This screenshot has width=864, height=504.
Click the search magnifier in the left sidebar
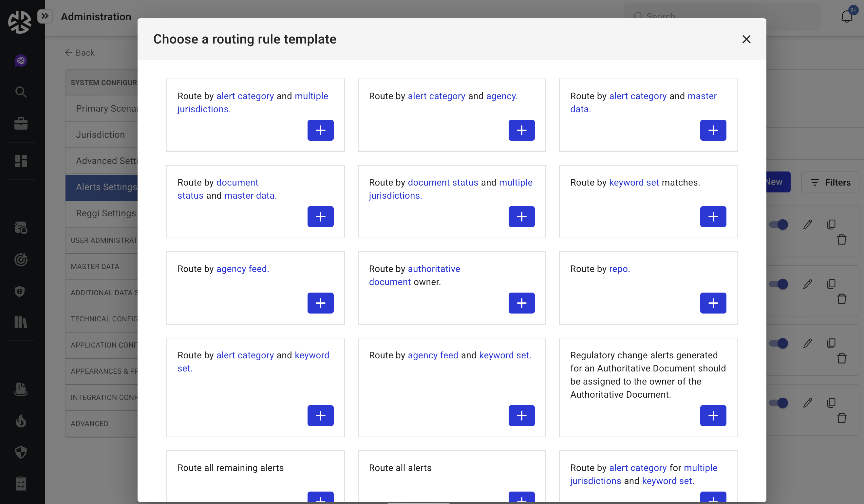21,92
